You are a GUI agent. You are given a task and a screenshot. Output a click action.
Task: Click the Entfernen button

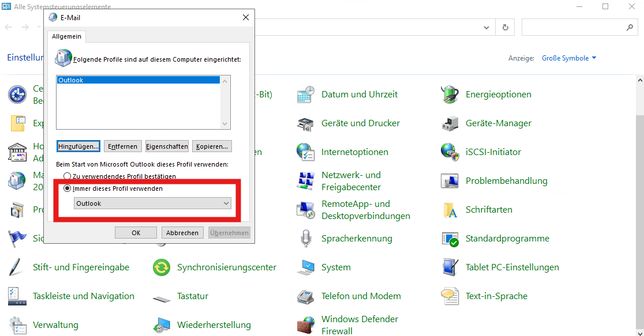tap(122, 146)
